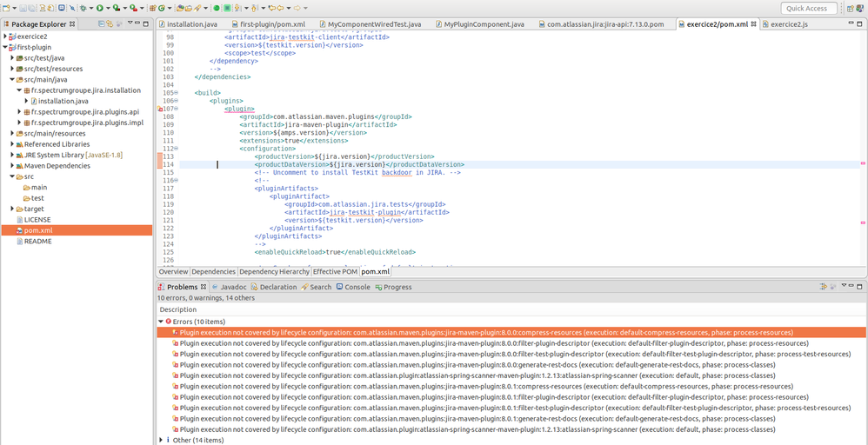This screenshot has height=445, width=868.
Task: Collapse the Errors (10 items) group
Action: tap(161, 321)
